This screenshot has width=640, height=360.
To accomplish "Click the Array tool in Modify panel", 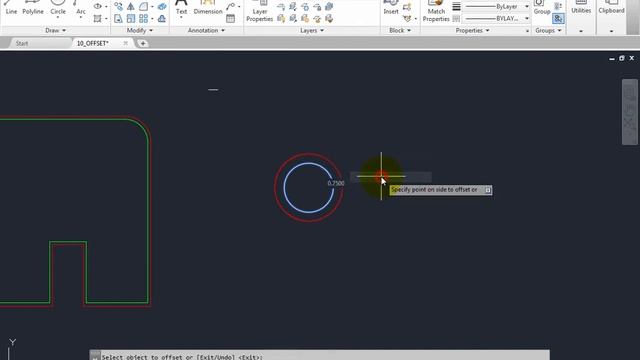I will coord(143,19).
